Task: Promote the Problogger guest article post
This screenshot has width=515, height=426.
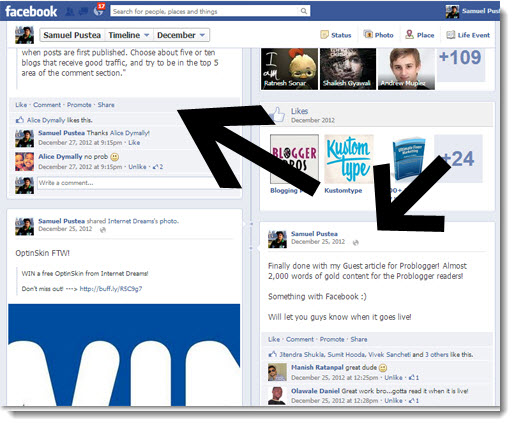Action: coord(332,339)
